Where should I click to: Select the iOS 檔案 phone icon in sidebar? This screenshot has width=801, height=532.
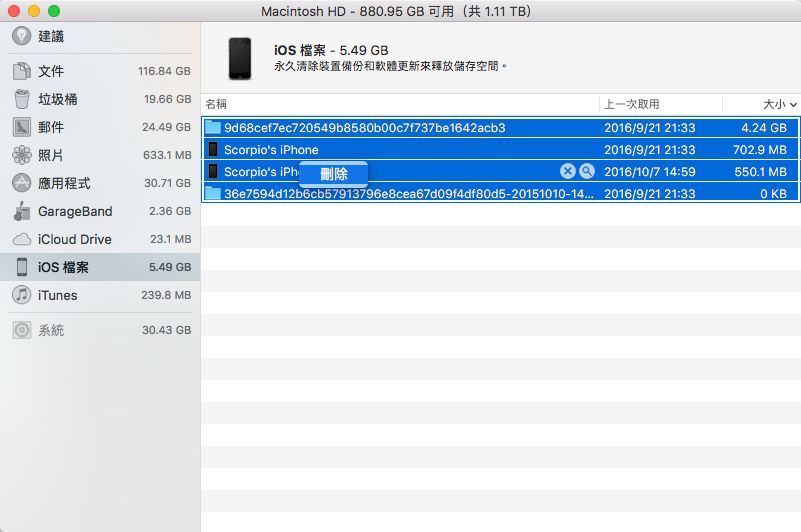(21, 267)
